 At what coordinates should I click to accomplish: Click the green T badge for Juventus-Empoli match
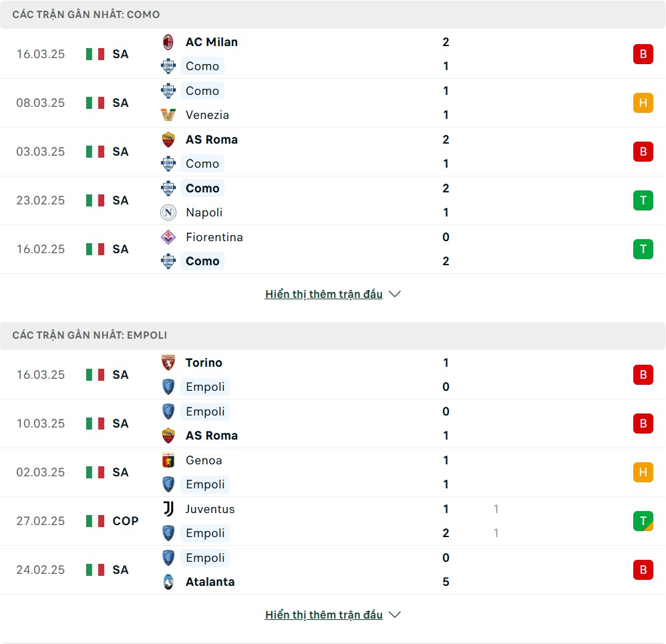[643, 521]
